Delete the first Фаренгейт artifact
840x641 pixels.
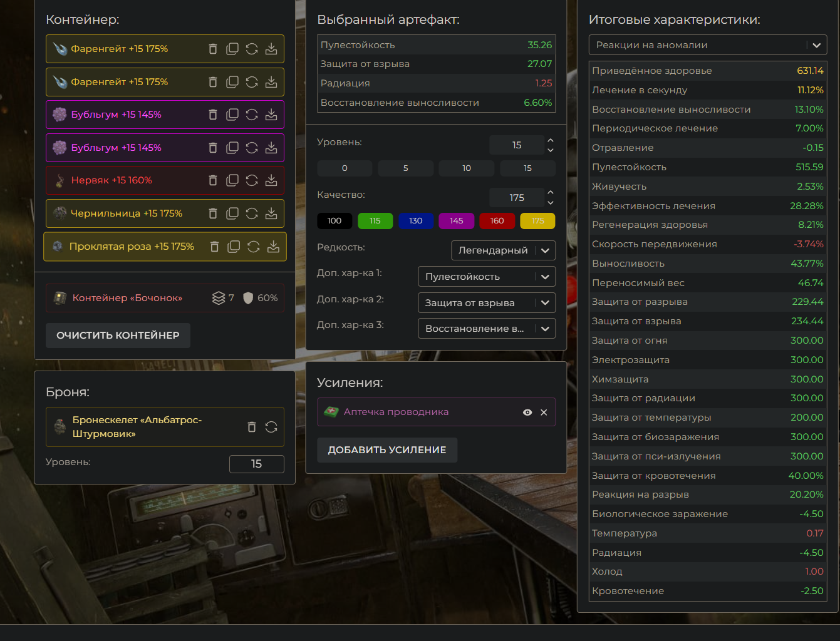tap(213, 49)
